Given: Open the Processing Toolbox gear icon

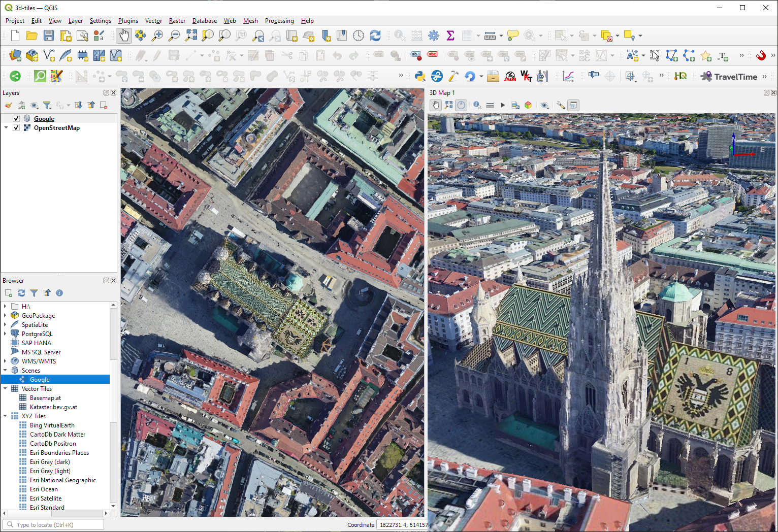Looking at the screenshot, I should tap(434, 36).
